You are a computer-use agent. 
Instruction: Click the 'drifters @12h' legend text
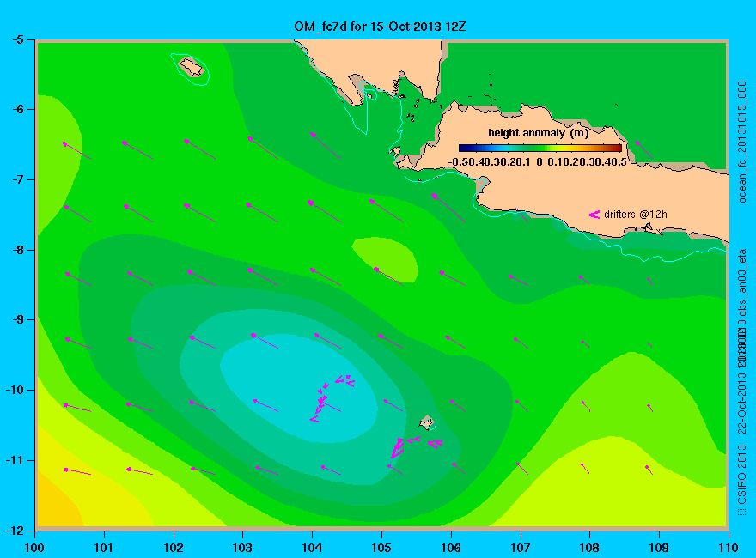pos(636,215)
